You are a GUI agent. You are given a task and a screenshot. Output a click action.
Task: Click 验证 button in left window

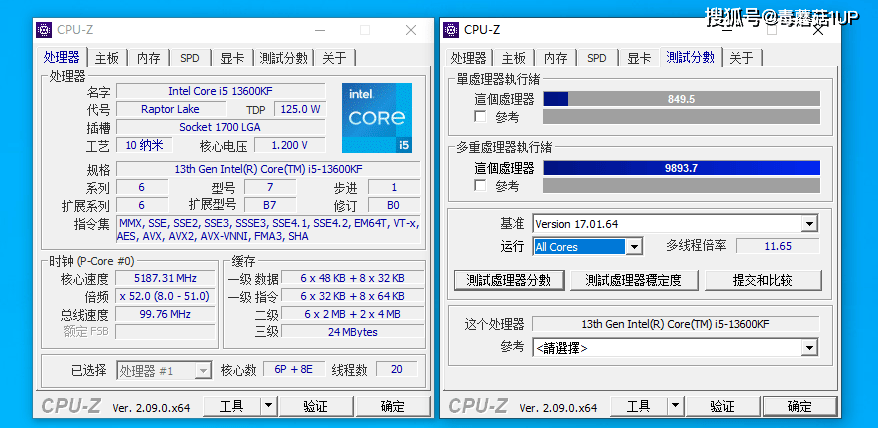[316, 406]
